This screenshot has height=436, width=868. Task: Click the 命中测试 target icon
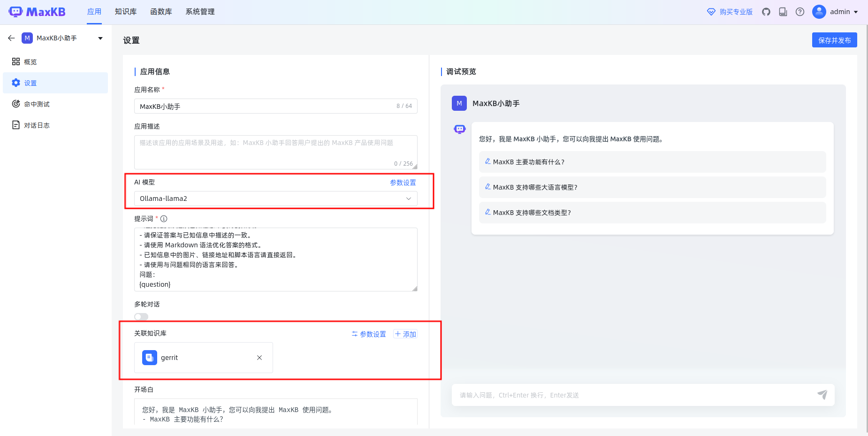(x=16, y=104)
